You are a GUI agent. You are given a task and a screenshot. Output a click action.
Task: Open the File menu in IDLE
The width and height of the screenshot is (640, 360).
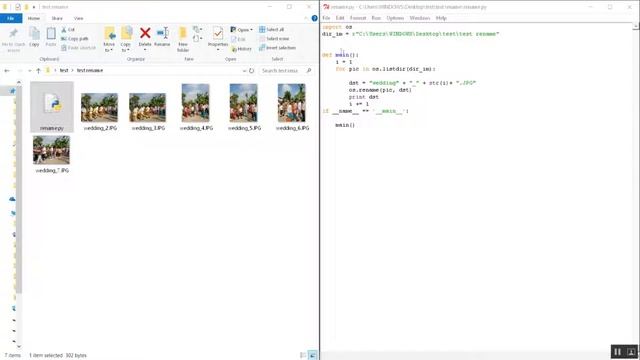point(326,18)
